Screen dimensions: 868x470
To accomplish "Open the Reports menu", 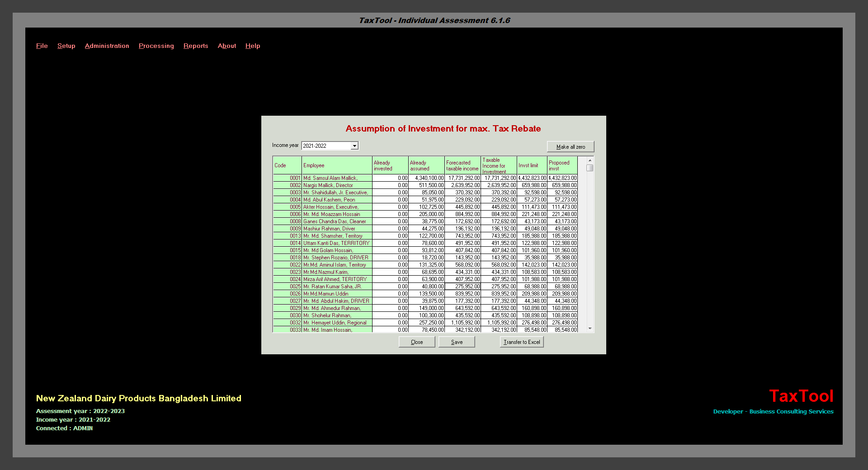I will [196, 46].
